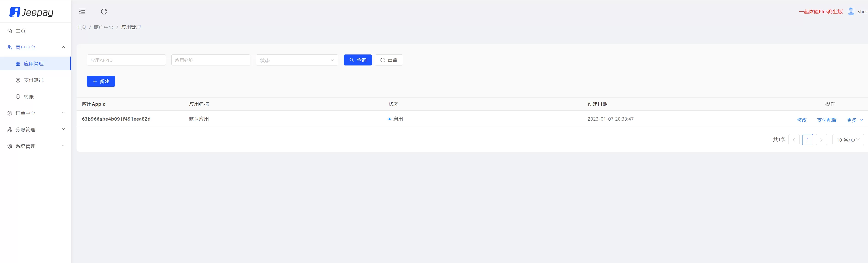The height and width of the screenshot is (263, 868).
Task: Open 应用管理 via its grid icon
Action: pos(18,63)
